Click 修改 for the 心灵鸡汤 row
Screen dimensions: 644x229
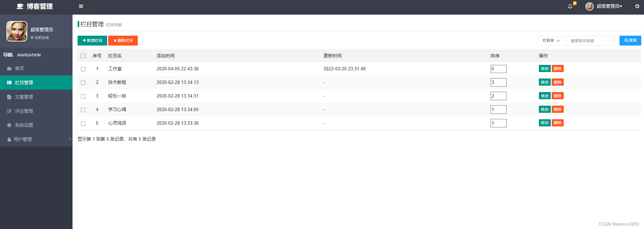(x=545, y=123)
